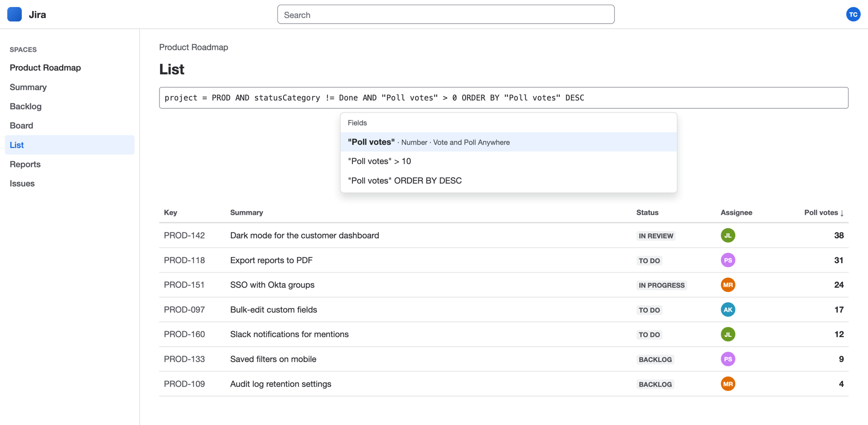
Task: Focus the top Search field
Action: pos(446,15)
